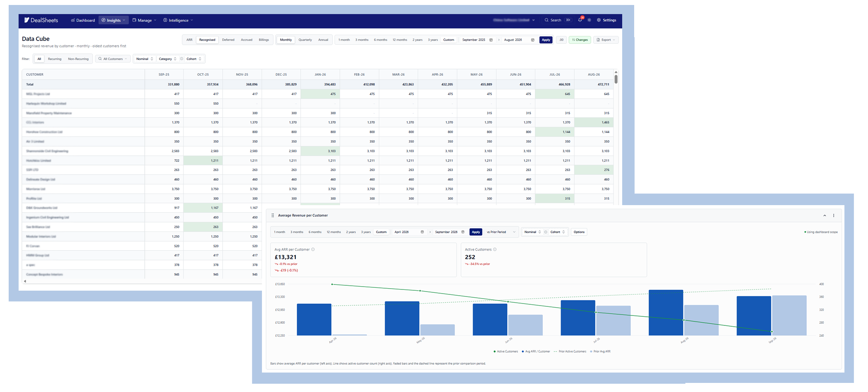
Task: Switch to the Billings tab
Action: tap(264, 40)
